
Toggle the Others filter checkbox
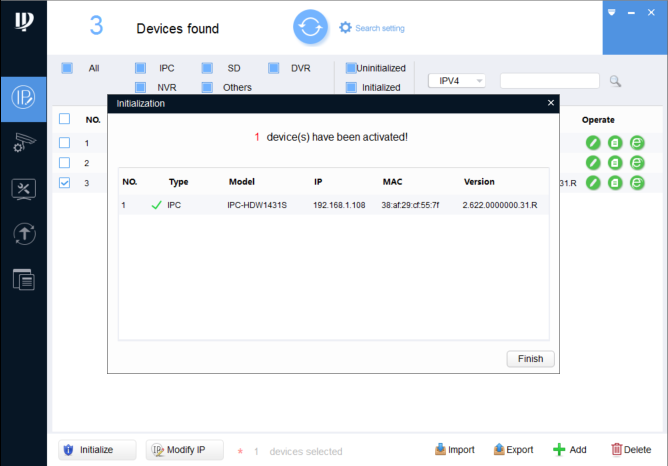pyautogui.click(x=207, y=87)
